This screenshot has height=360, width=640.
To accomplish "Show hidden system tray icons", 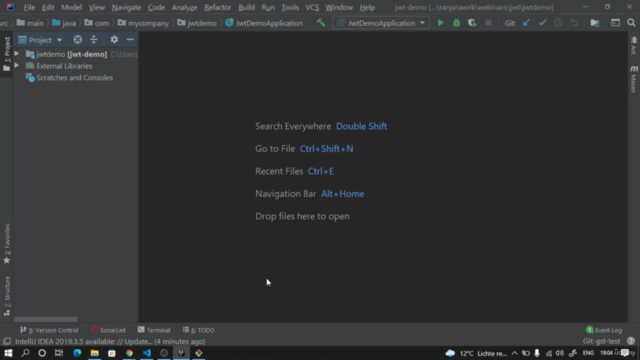I will (514, 353).
